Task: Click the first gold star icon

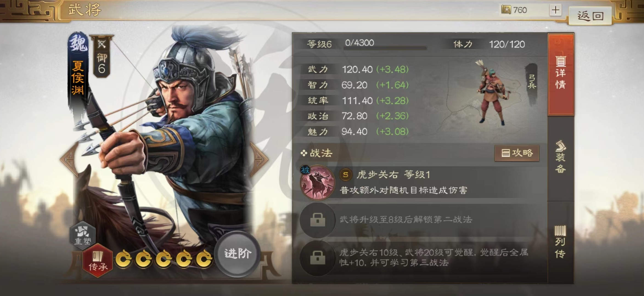Action: pos(123,259)
